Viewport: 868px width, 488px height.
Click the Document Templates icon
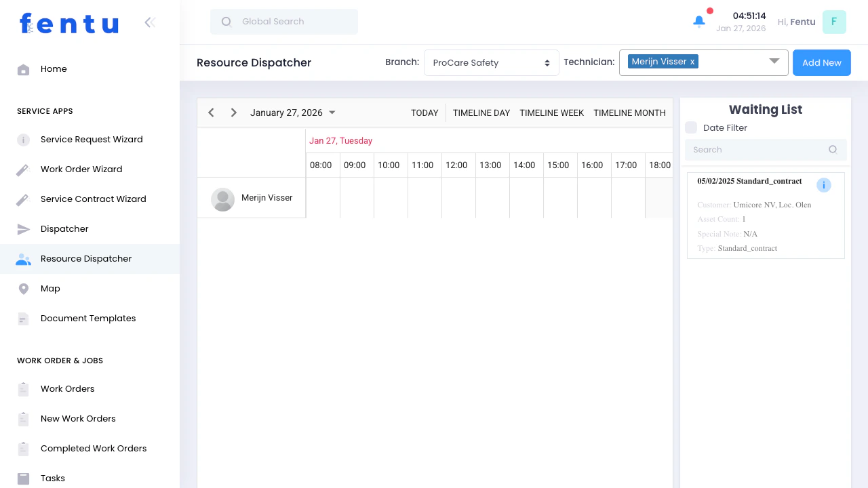click(23, 318)
